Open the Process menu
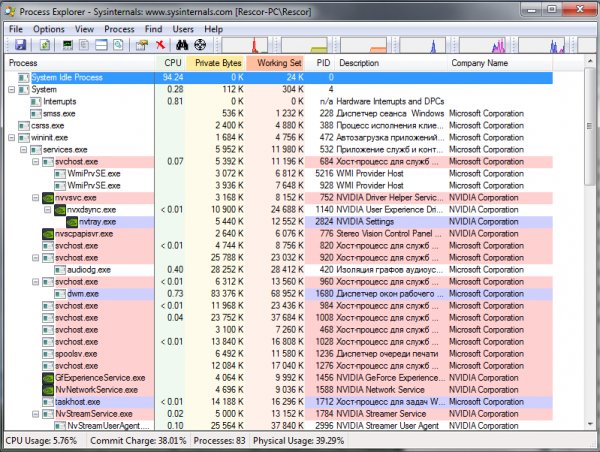The width and height of the screenshot is (600, 452). pyautogui.click(x=119, y=29)
